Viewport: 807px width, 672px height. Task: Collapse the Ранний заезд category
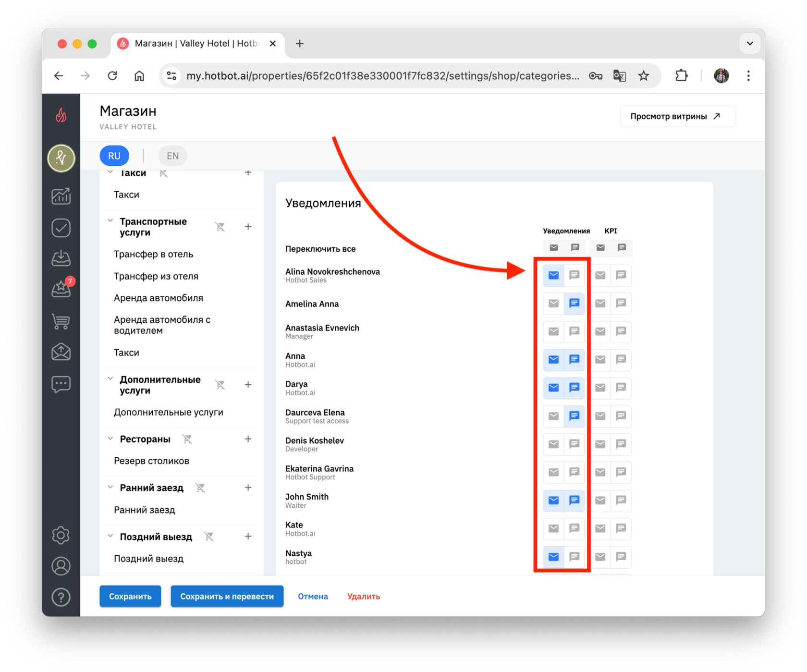110,488
